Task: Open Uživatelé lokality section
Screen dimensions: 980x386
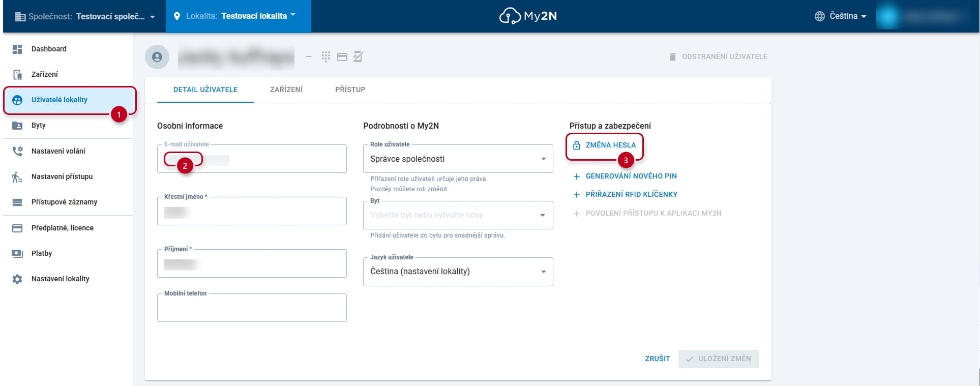Action: [x=68, y=100]
